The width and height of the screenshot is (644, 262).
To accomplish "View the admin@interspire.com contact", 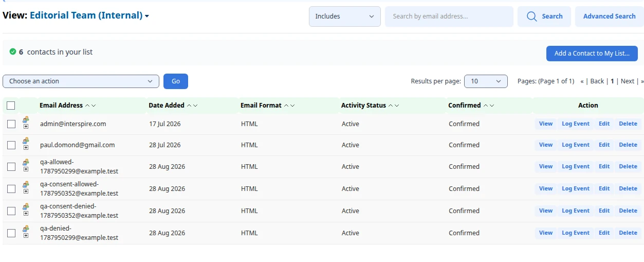I will [x=546, y=124].
